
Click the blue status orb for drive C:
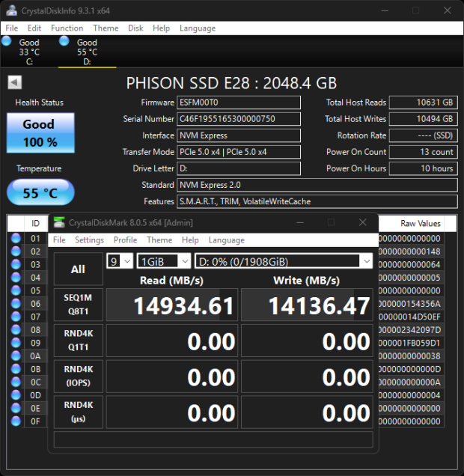pyautogui.click(x=7, y=41)
